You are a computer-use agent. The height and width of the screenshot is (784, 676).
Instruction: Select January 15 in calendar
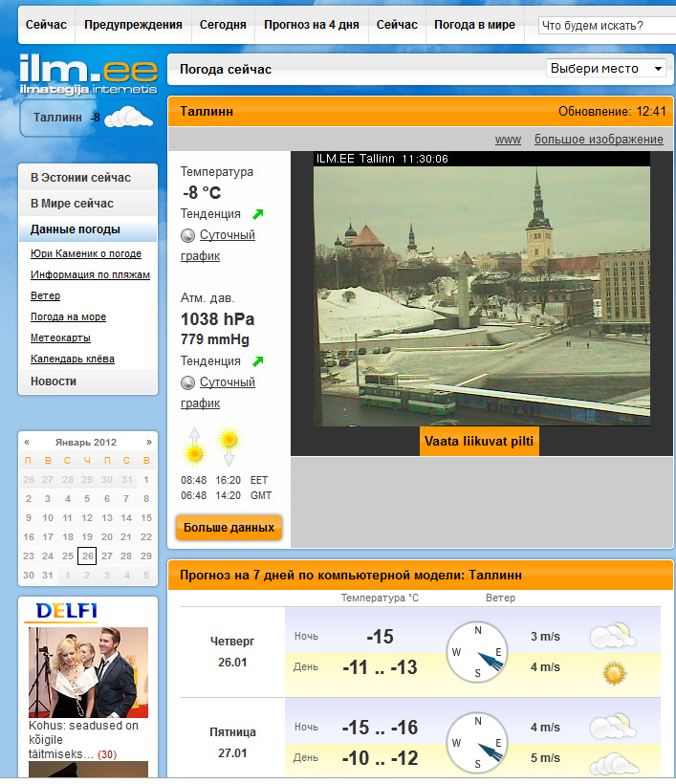tap(146, 518)
